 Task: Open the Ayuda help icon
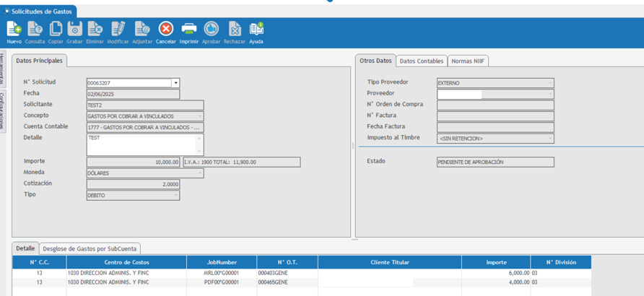pyautogui.click(x=256, y=29)
